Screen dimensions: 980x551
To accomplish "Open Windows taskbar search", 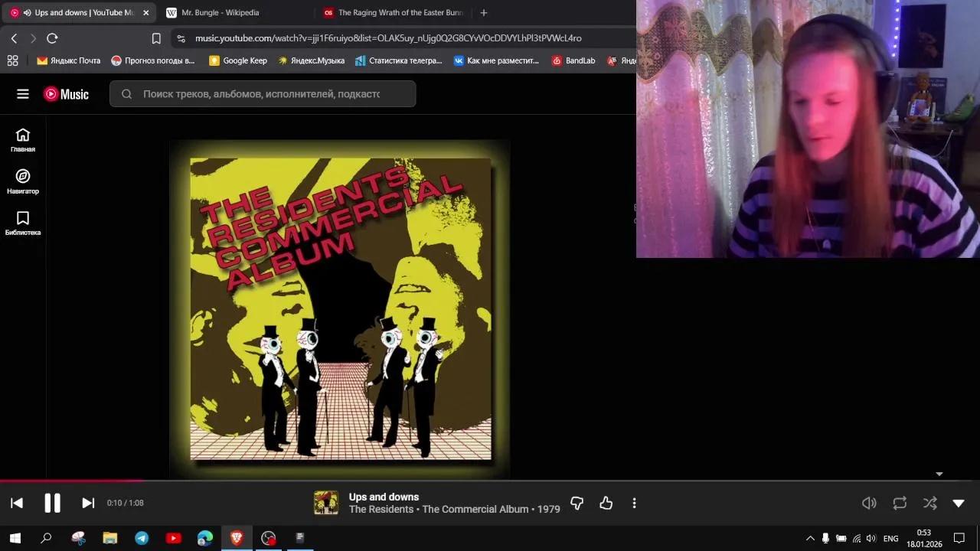I will tap(46, 538).
